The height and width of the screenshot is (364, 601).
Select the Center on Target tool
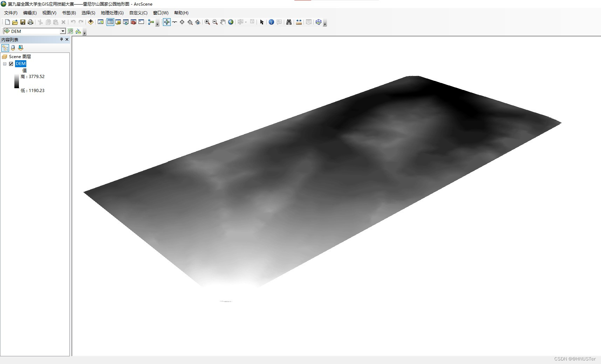point(182,22)
